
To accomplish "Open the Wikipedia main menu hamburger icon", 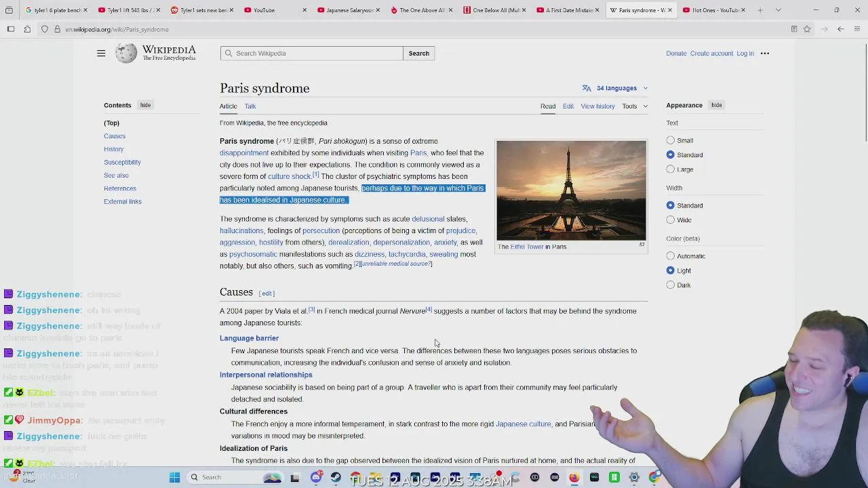I will tap(101, 54).
